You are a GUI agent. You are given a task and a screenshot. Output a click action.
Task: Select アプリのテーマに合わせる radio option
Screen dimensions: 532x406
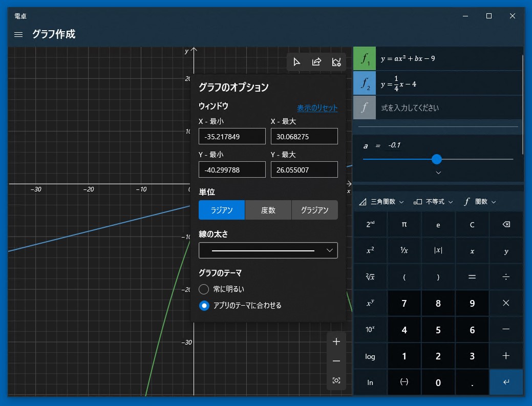coord(204,306)
